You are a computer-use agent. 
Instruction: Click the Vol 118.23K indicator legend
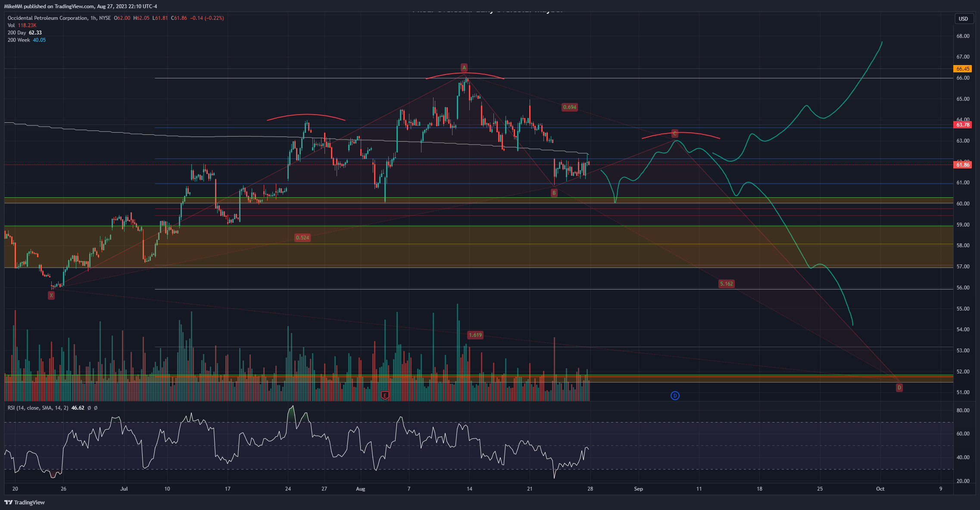click(x=22, y=25)
